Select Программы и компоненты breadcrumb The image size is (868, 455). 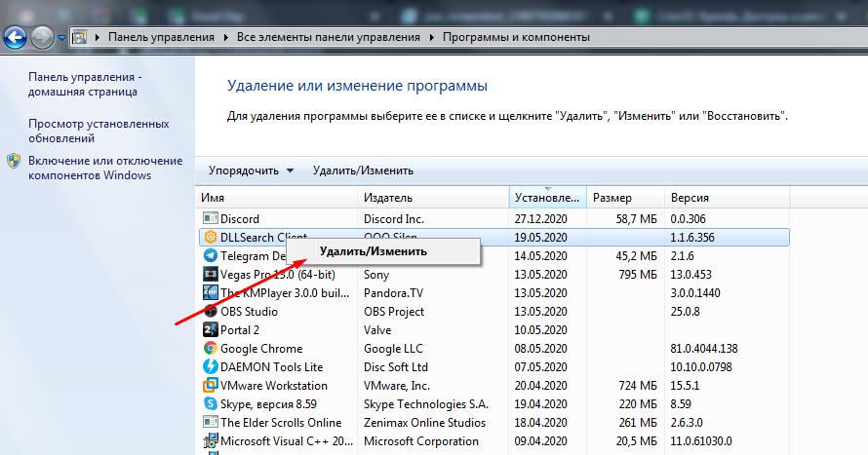[516, 37]
